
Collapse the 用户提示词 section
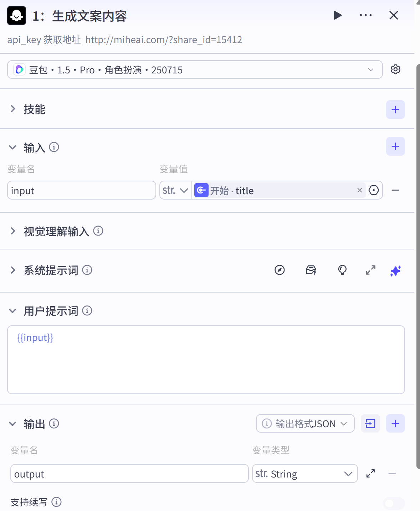tap(13, 311)
